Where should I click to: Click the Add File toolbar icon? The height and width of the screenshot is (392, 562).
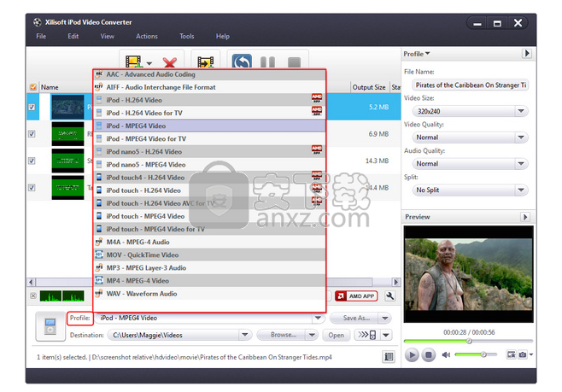pyautogui.click(x=133, y=61)
